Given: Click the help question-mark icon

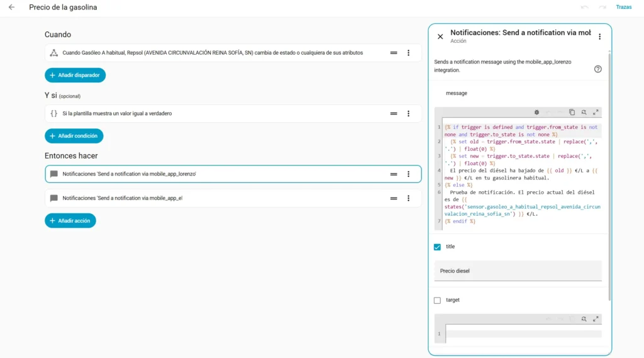Looking at the screenshot, I should [x=597, y=69].
